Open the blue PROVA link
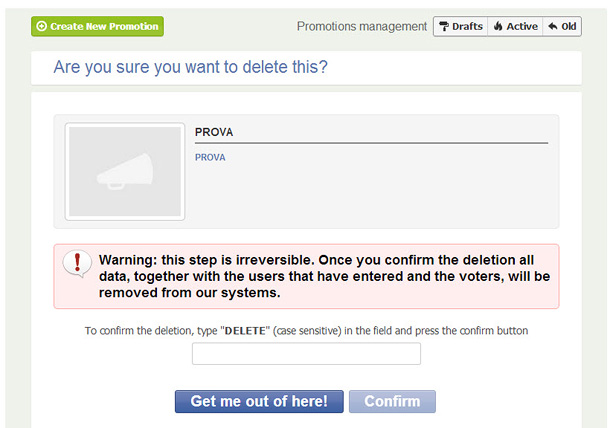This screenshot has height=428, width=610. tap(210, 158)
